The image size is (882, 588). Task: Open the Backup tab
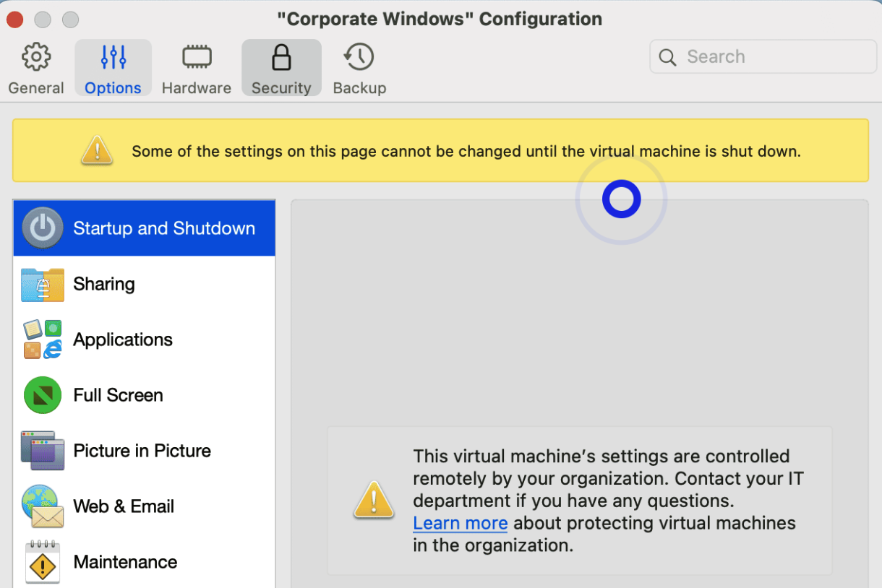[x=359, y=69]
